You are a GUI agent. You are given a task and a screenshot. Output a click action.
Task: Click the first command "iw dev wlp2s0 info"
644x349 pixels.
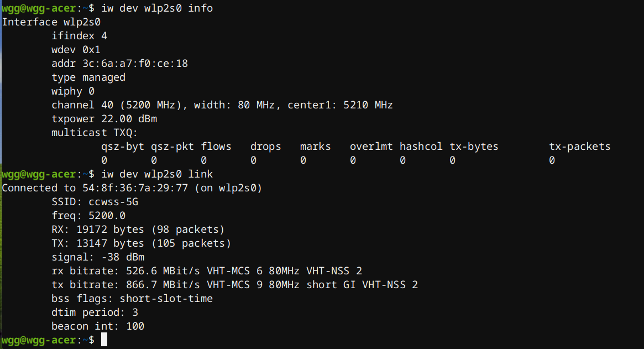pos(157,8)
